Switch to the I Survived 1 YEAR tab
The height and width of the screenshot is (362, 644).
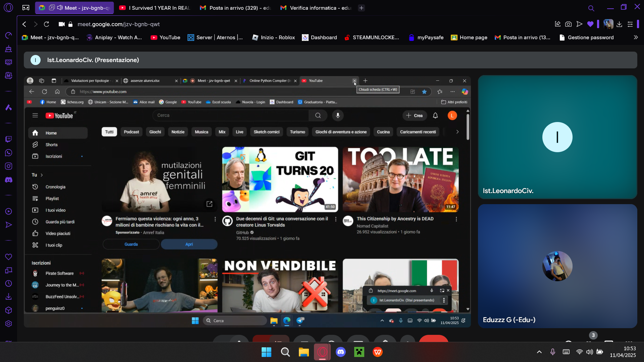pyautogui.click(x=155, y=8)
